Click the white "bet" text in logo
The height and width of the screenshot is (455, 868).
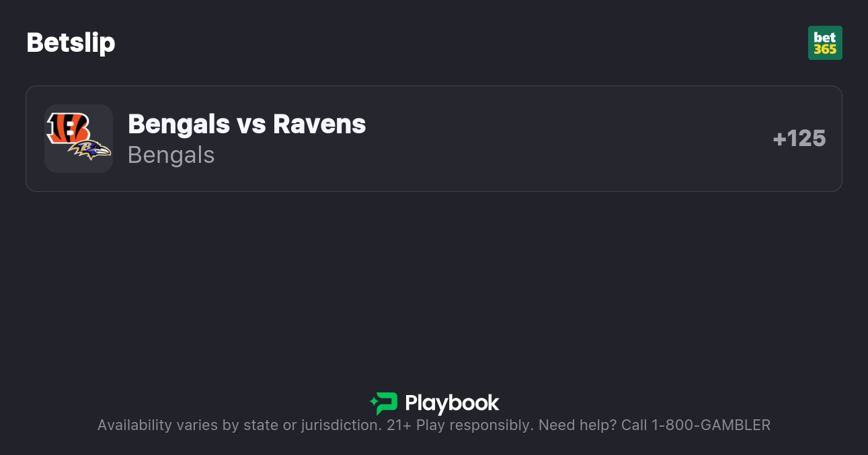tap(825, 37)
